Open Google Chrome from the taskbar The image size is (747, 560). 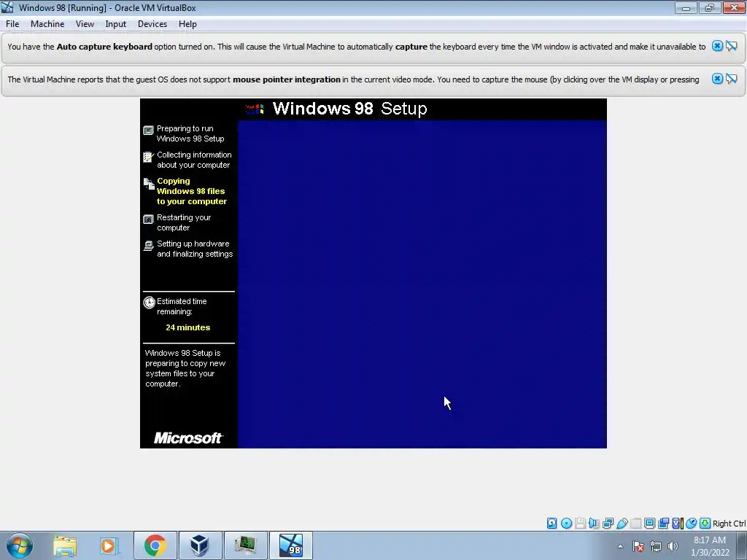point(155,545)
